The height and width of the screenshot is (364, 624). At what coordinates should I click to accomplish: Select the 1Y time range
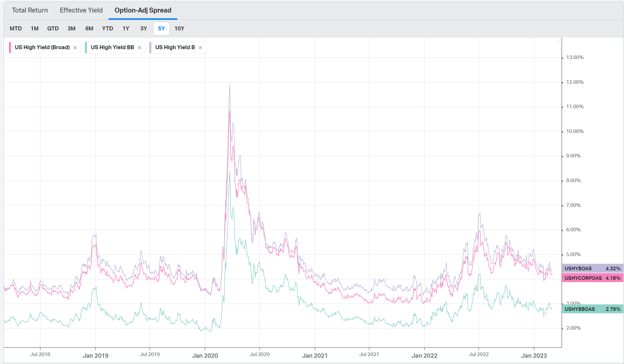coord(126,28)
